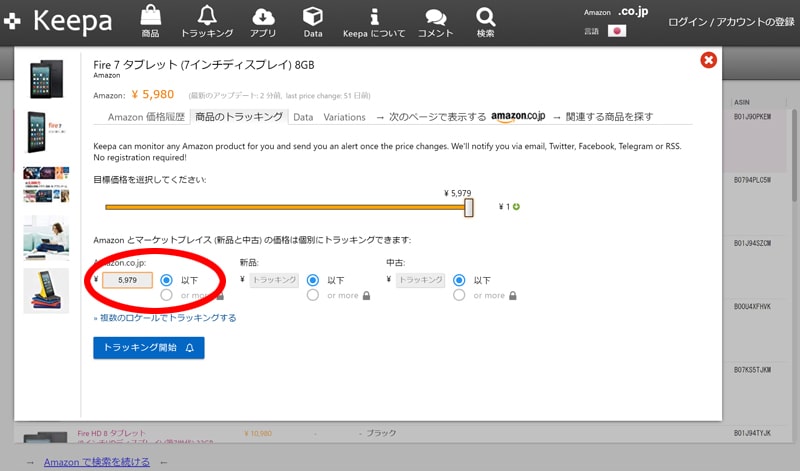Select the or more radio under Amazon.co.jp
The height and width of the screenshot is (471, 800).
[166, 295]
